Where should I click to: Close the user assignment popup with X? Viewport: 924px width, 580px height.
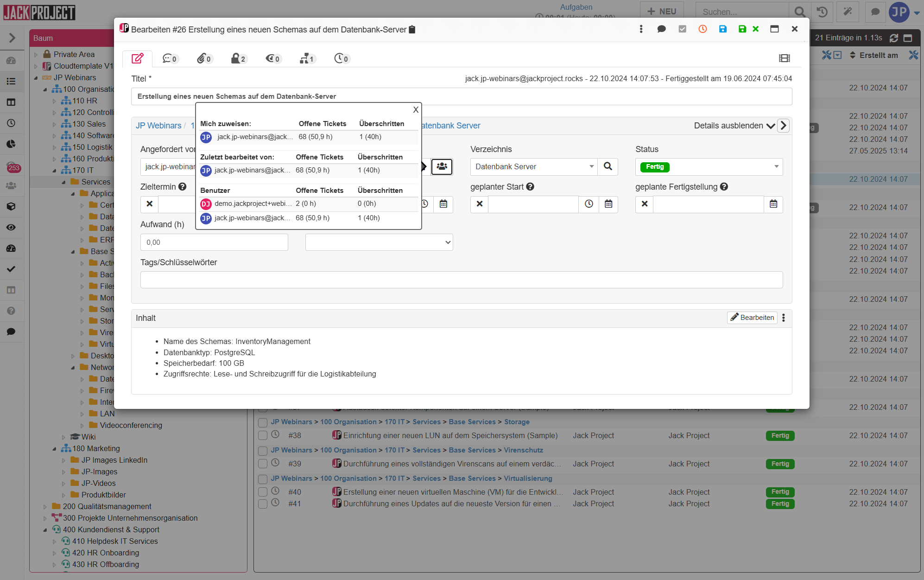pos(416,110)
